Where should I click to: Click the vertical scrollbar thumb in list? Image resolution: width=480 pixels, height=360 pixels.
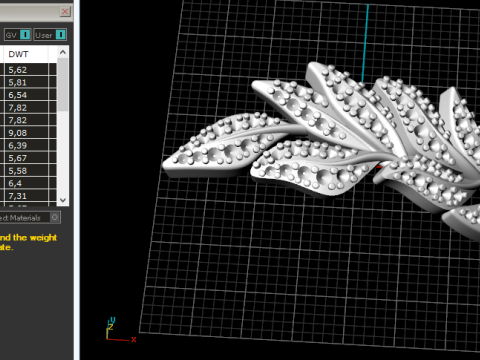click(63, 84)
